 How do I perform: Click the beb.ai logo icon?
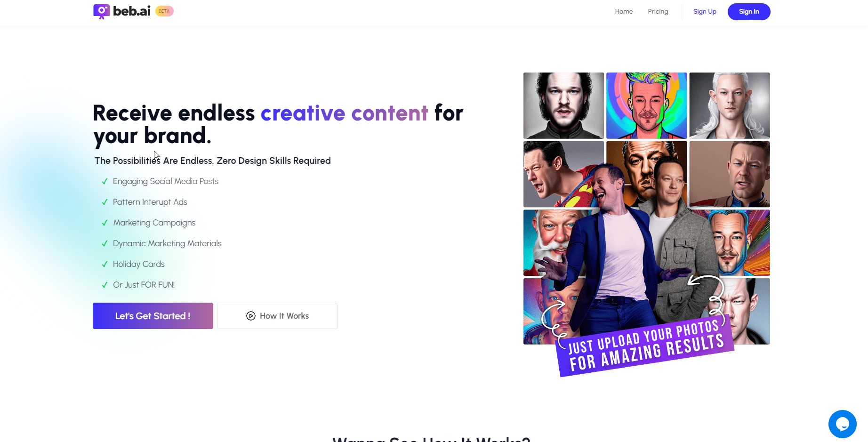point(101,11)
